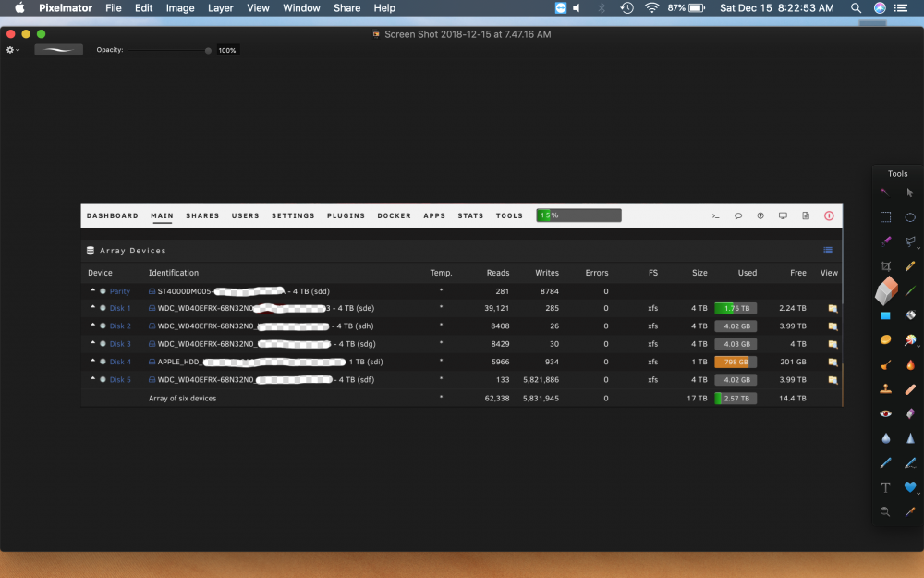
Task: Open the Edit menu
Action: pos(143,8)
